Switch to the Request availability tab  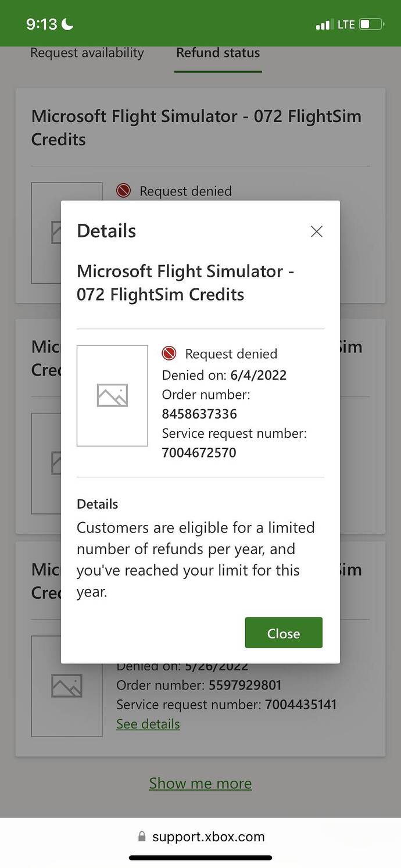click(87, 53)
